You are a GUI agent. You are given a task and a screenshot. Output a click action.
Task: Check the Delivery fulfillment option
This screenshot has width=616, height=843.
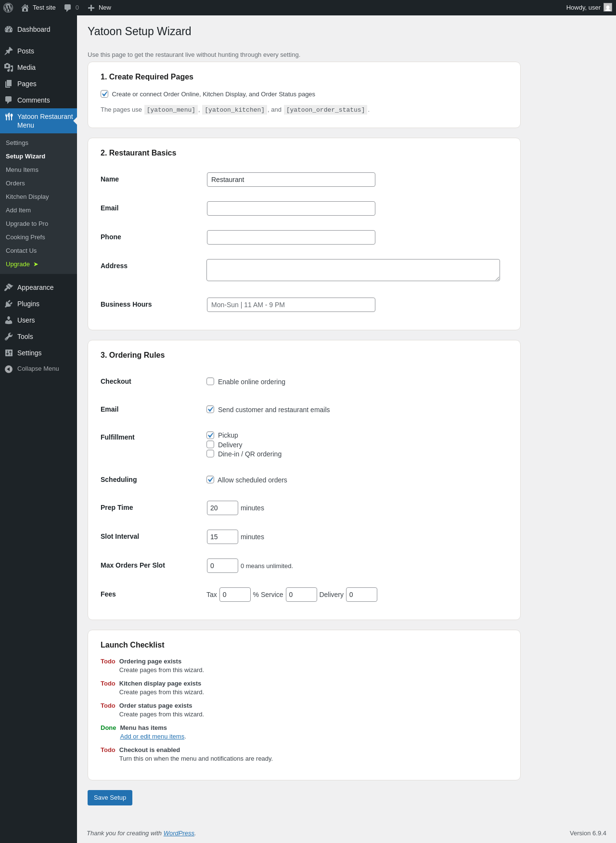210,444
